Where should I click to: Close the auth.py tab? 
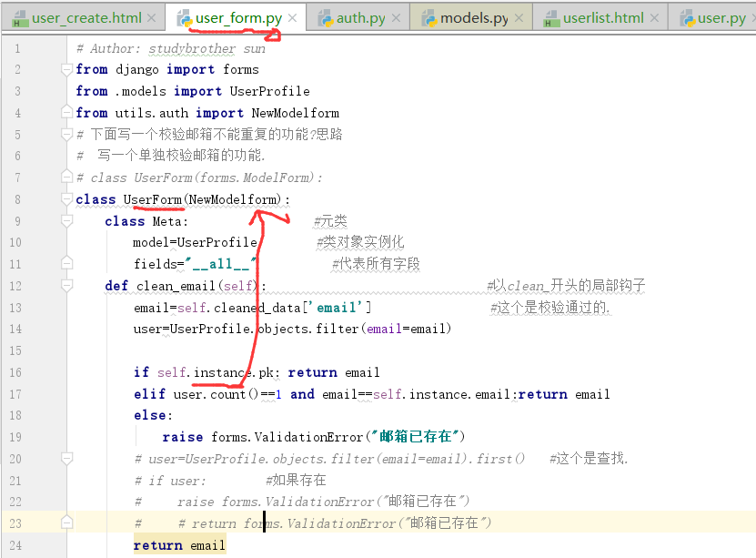(x=396, y=18)
